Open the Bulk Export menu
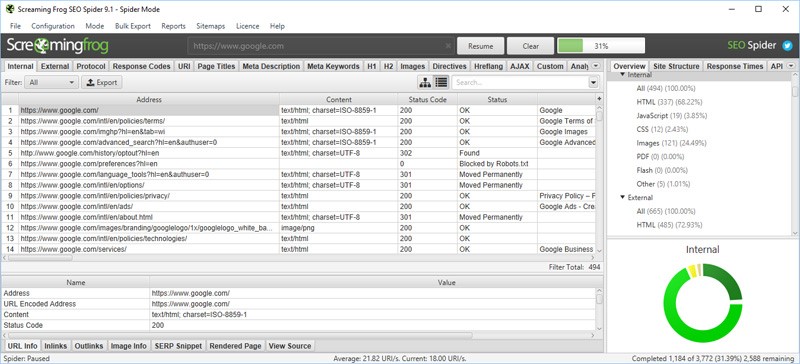The image size is (800, 364). pos(133,26)
